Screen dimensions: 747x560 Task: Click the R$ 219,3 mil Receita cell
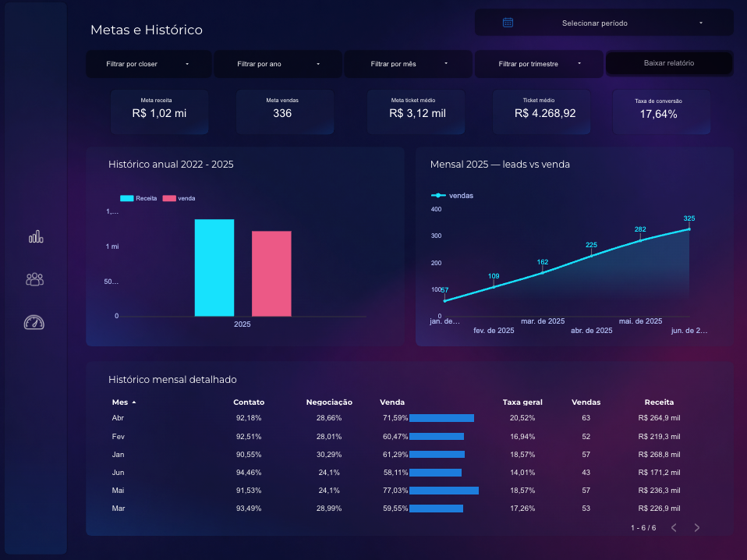pos(660,437)
